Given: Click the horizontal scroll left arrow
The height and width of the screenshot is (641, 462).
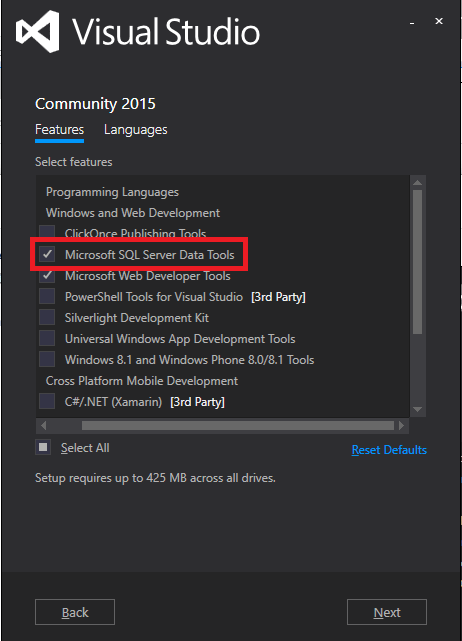Looking at the screenshot, I should (43, 426).
